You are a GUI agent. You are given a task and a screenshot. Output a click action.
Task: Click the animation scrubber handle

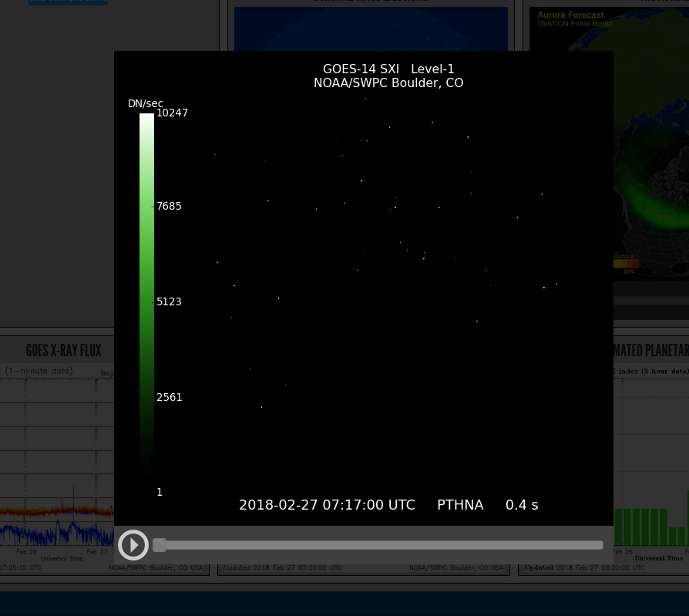160,545
